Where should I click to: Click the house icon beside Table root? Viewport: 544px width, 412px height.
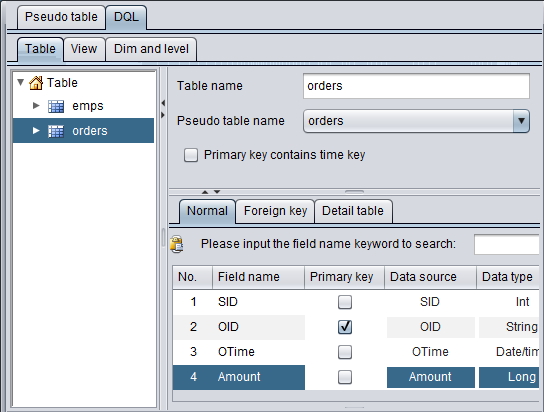pyautogui.click(x=36, y=83)
